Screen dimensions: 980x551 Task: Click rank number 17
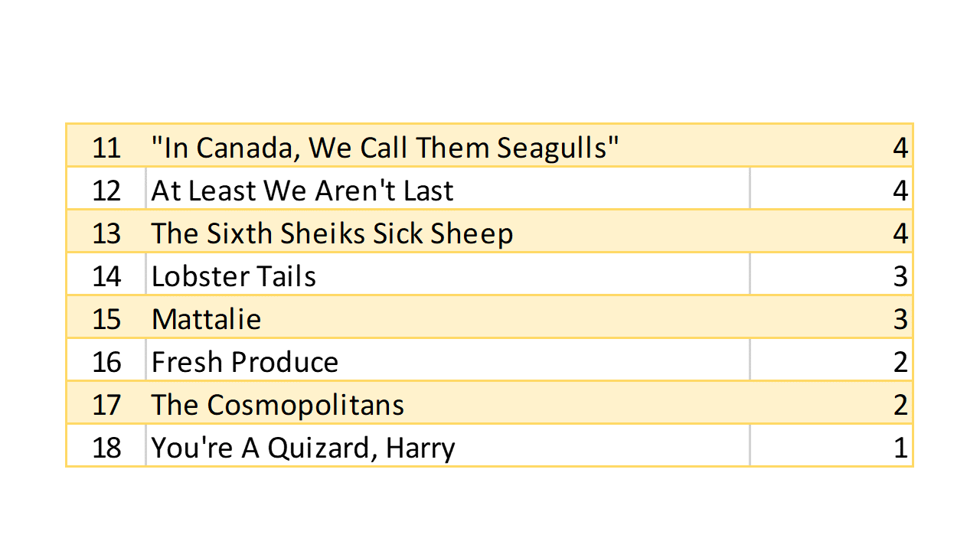[x=106, y=404]
